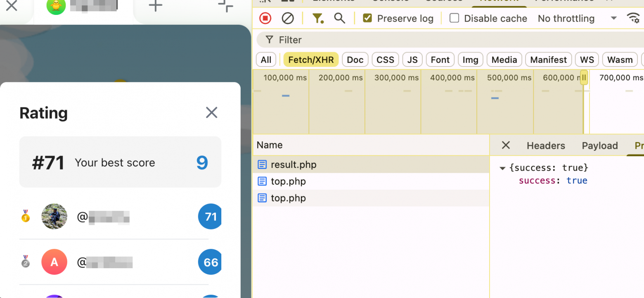Switch to the Headers tab
Screen dimensions: 644x298
[546, 145]
